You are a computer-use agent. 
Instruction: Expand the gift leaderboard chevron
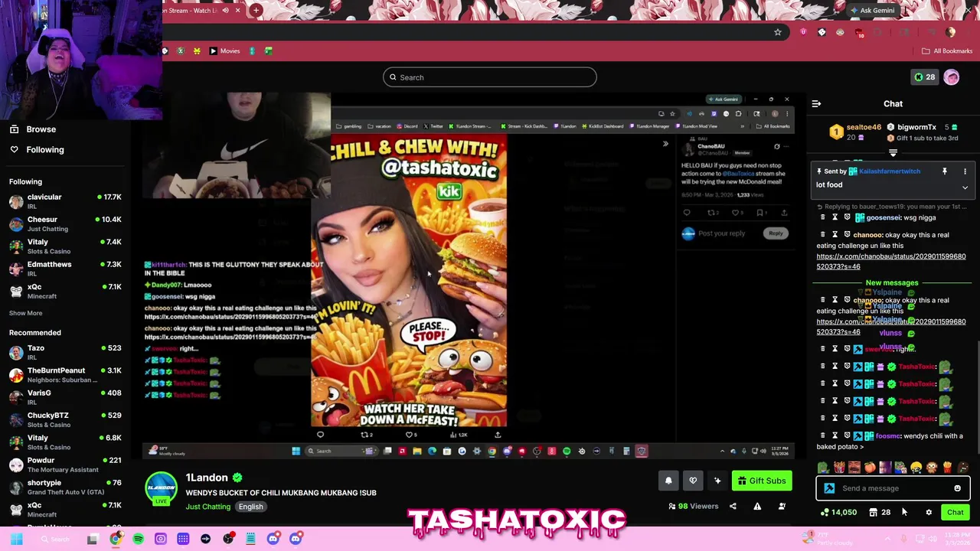pos(893,152)
